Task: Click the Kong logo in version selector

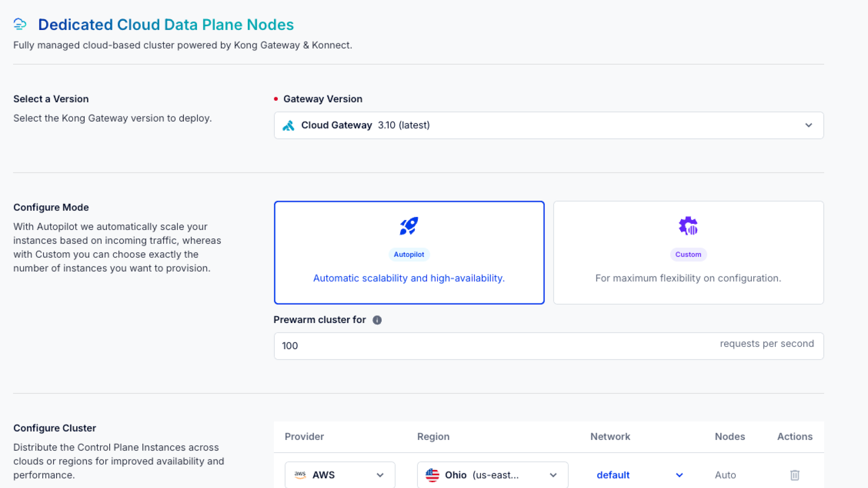Action: coord(289,125)
